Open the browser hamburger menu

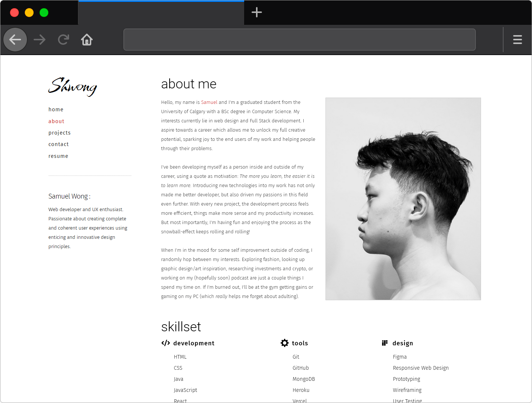pyautogui.click(x=517, y=40)
